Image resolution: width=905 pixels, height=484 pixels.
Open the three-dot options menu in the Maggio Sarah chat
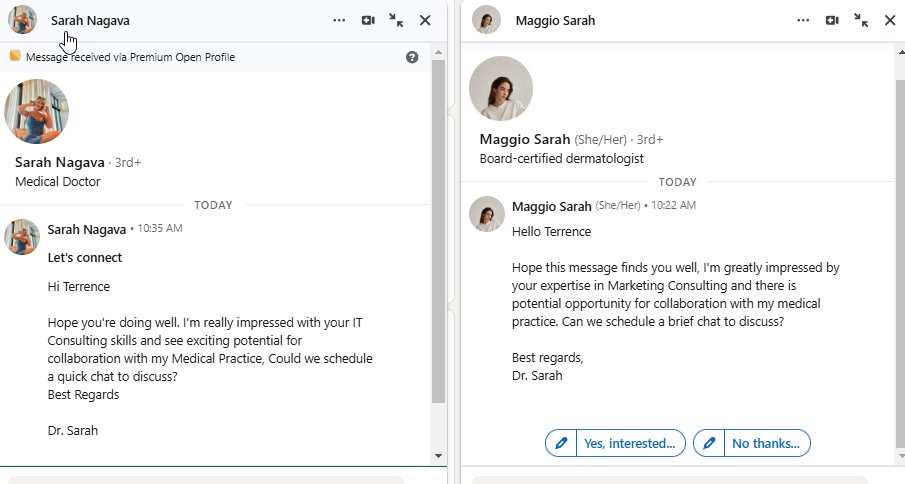tap(803, 20)
